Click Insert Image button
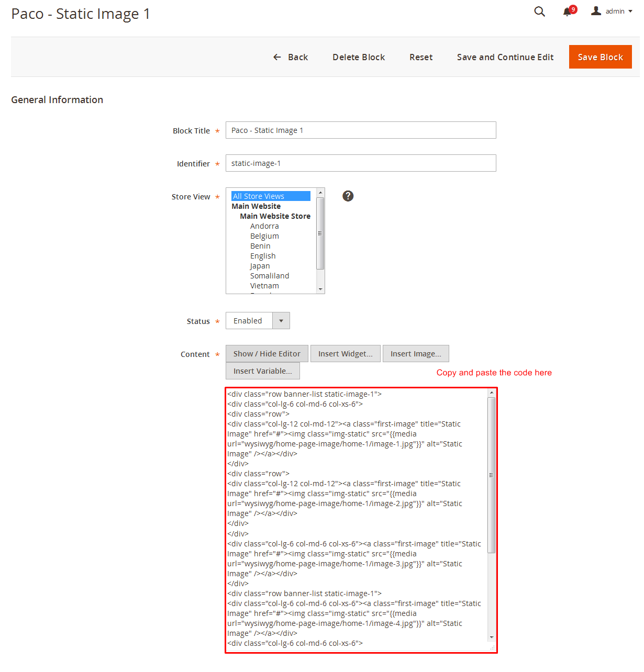 [416, 354]
